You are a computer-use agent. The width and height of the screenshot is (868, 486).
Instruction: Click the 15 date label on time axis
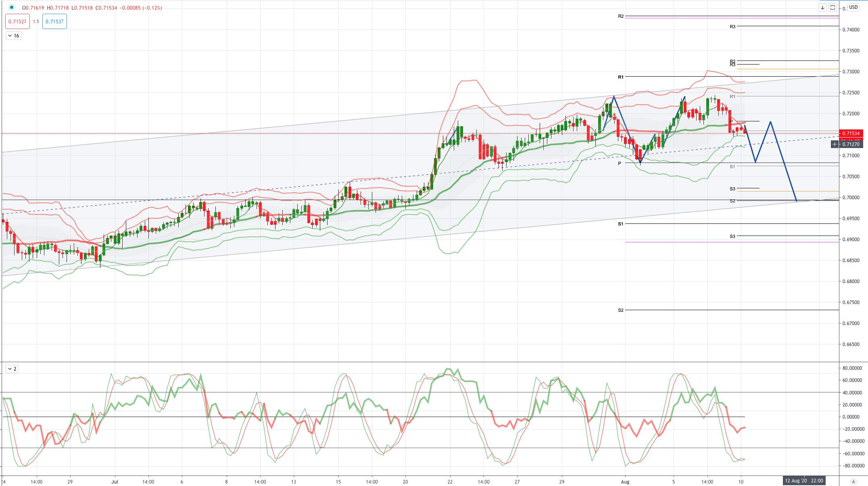(338, 482)
